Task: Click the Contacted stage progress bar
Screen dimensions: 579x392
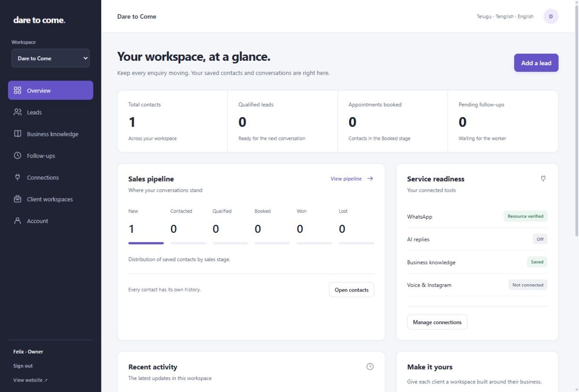Action: tap(188, 243)
